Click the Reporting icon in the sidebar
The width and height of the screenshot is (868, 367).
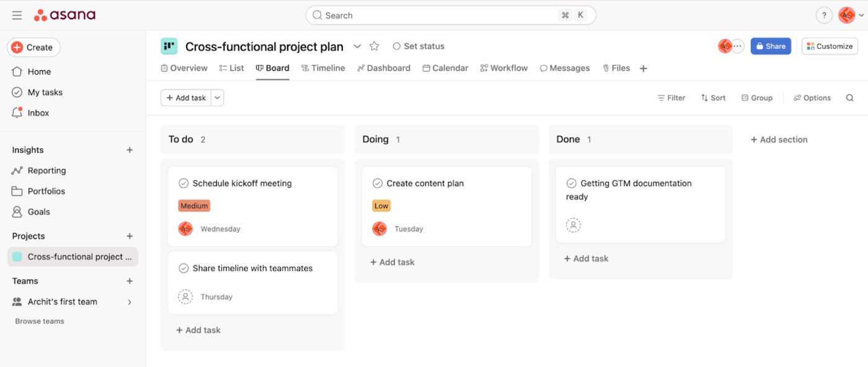click(17, 170)
